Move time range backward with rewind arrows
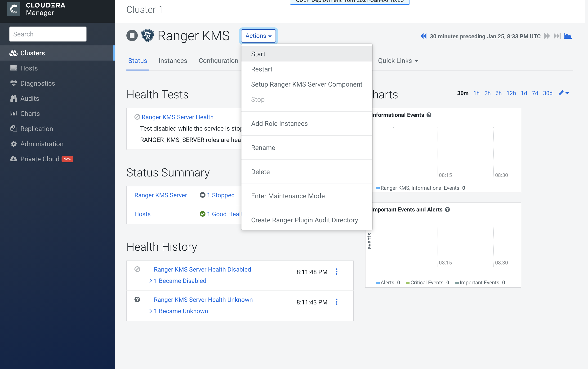The image size is (588, 369). 423,36
